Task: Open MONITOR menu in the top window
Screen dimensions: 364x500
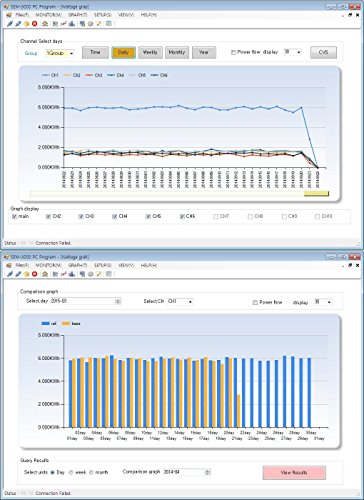Action: (x=49, y=15)
